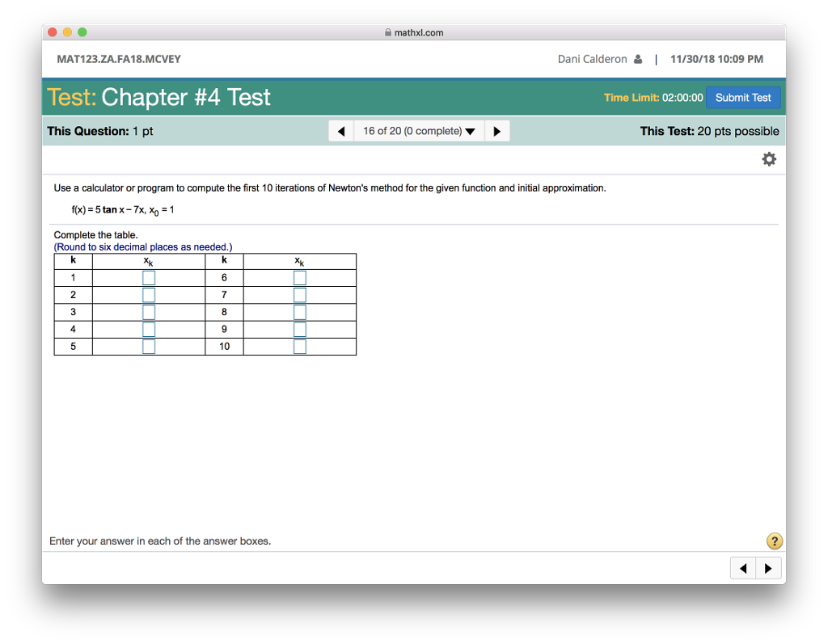Click the person icon beside Dani Calderon
Image resolution: width=828 pixels, height=644 pixels.
[639, 58]
